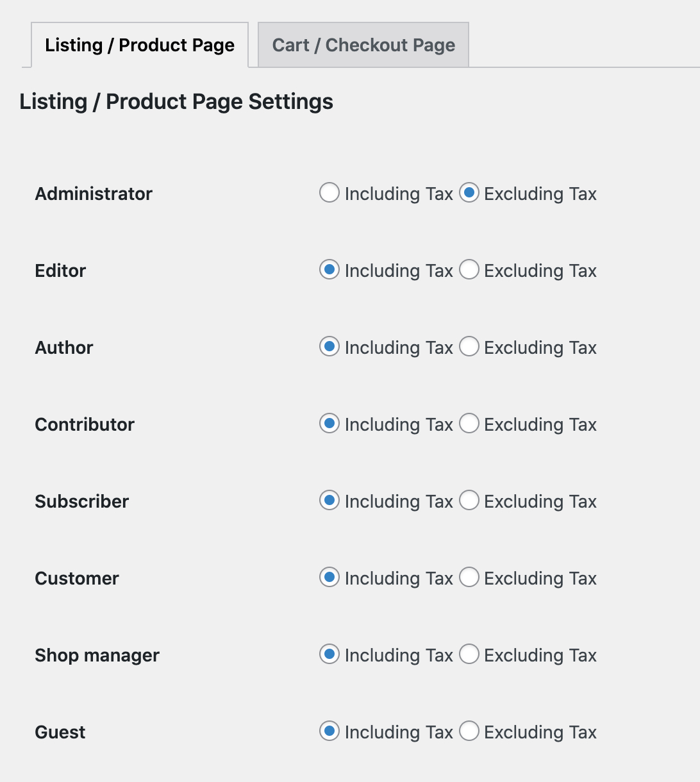Click the Excluding Tax label beside Administrator
The height and width of the screenshot is (782, 700).
pos(540,193)
